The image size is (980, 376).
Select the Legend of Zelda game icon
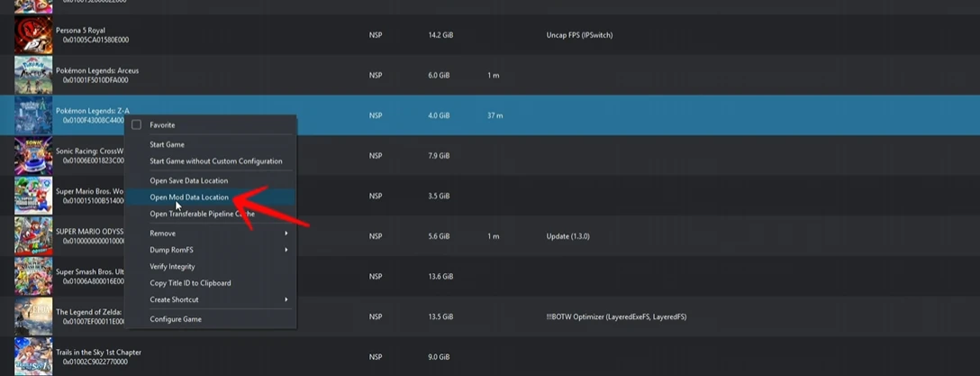pos(33,316)
